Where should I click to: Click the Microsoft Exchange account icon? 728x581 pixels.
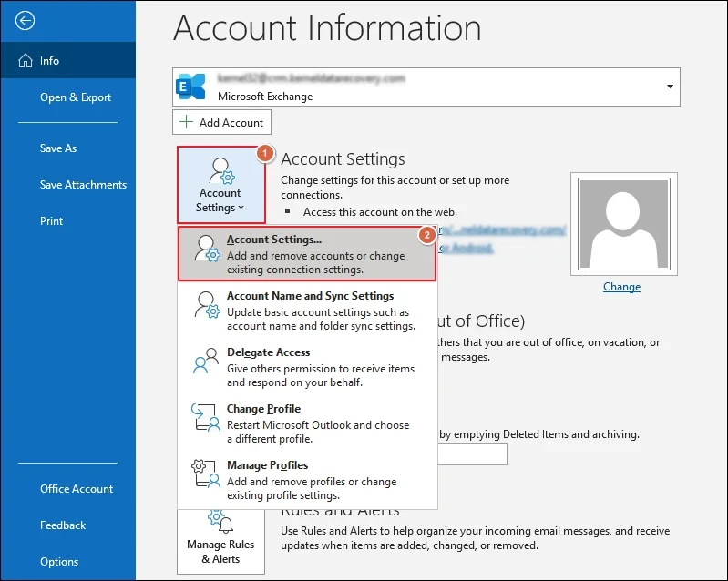pos(190,87)
